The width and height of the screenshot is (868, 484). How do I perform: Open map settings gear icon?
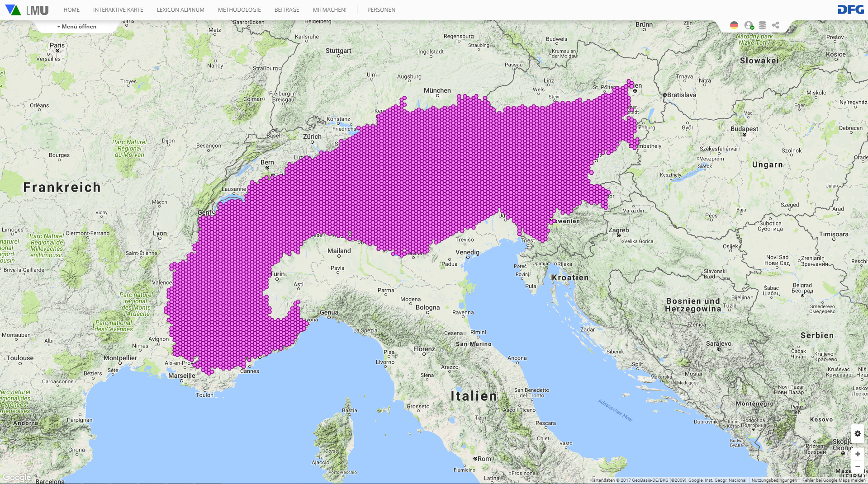pyautogui.click(x=857, y=433)
